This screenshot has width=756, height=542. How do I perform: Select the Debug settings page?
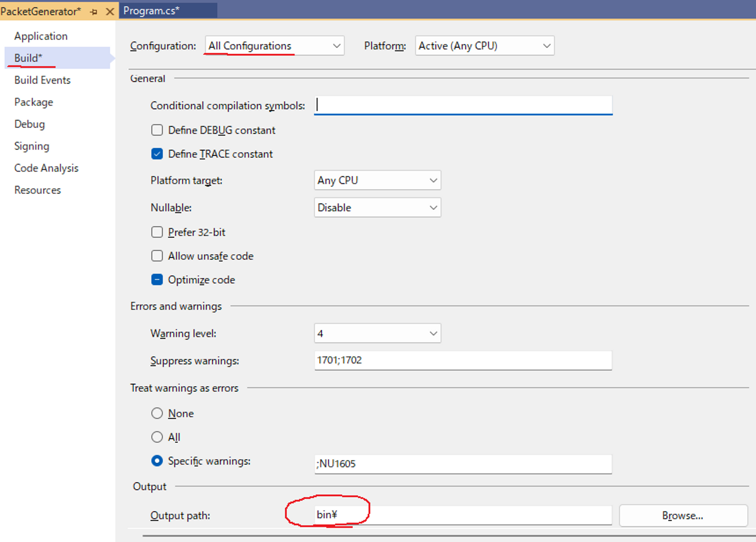[x=29, y=124]
